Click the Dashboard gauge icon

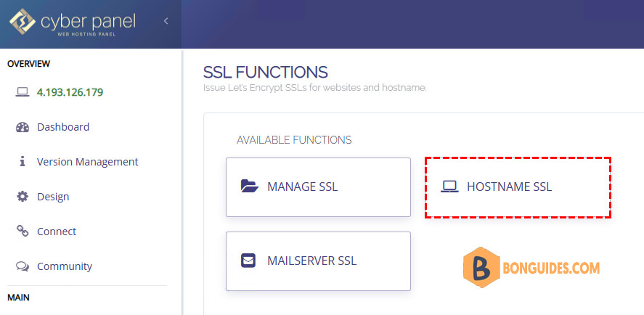(23, 127)
